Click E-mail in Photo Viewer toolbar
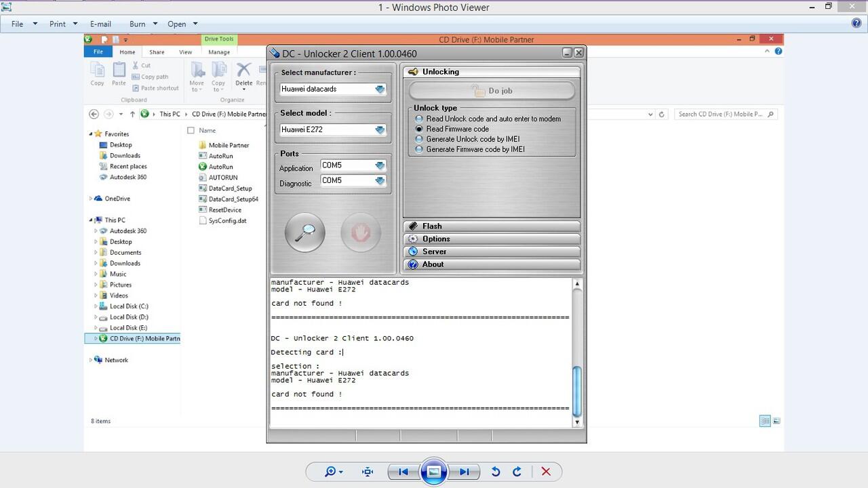The width and height of the screenshot is (868, 488). coord(100,24)
